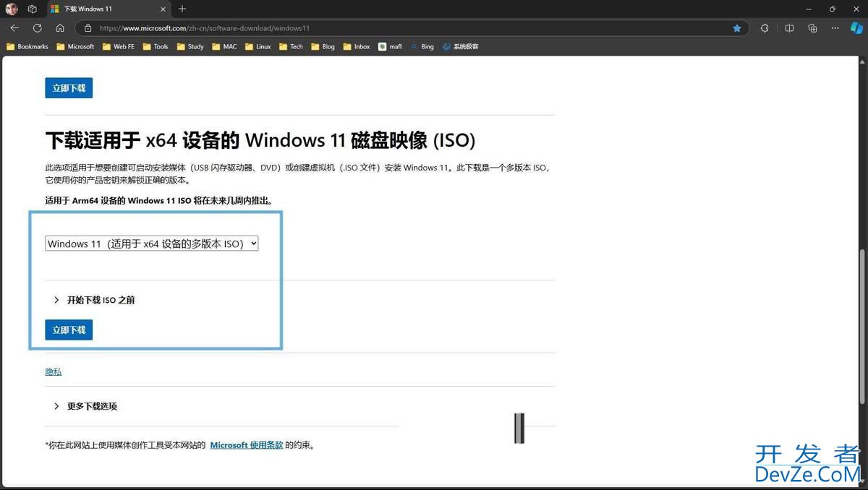Open the Tech favorites folder
Viewport: 868px width, 490px height.
(291, 46)
